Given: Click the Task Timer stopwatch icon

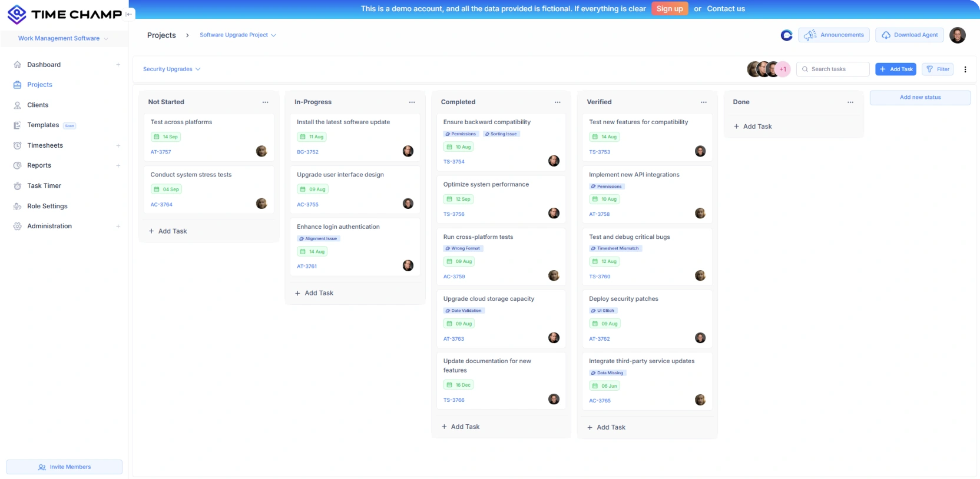Looking at the screenshot, I should coord(17,186).
